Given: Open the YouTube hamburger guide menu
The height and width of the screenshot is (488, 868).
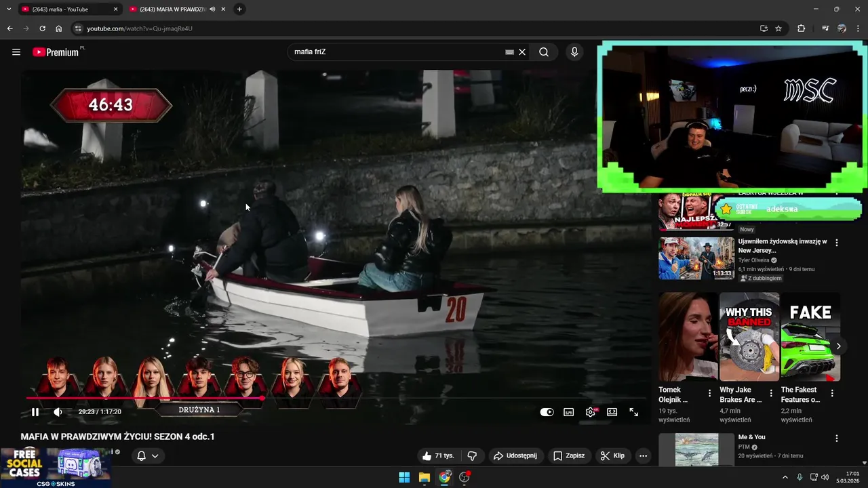Looking at the screenshot, I should [x=16, y=52].
